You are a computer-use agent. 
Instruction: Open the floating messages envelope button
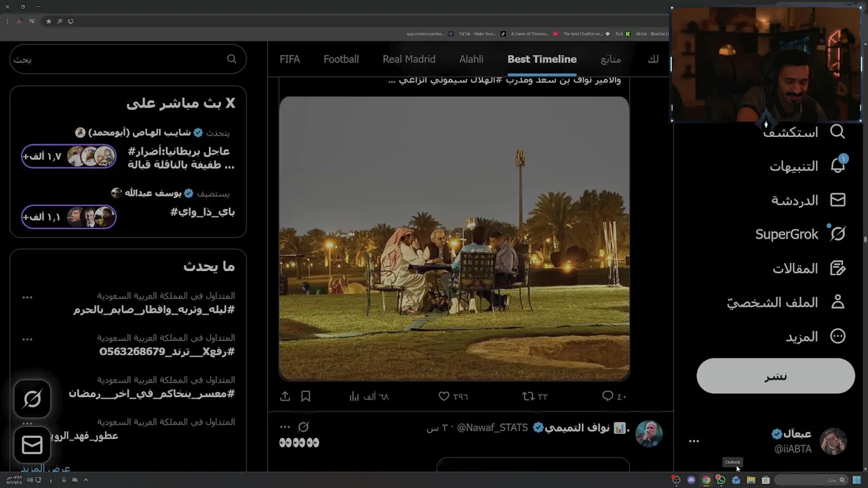tap(32, 445)
